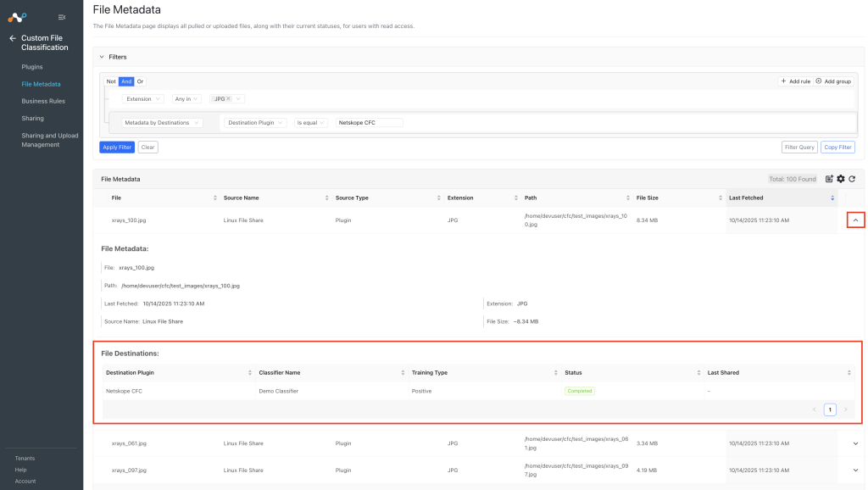Go to previous destinations page arrow
The height and width of the screenshot is (490, 868).
[x=815, y=409]
